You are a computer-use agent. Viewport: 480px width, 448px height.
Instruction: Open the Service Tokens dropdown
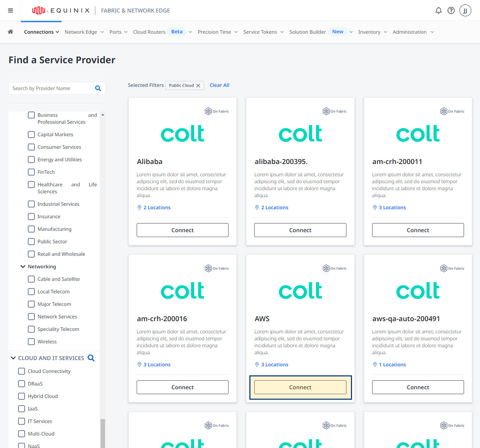[x=263, y=32]
